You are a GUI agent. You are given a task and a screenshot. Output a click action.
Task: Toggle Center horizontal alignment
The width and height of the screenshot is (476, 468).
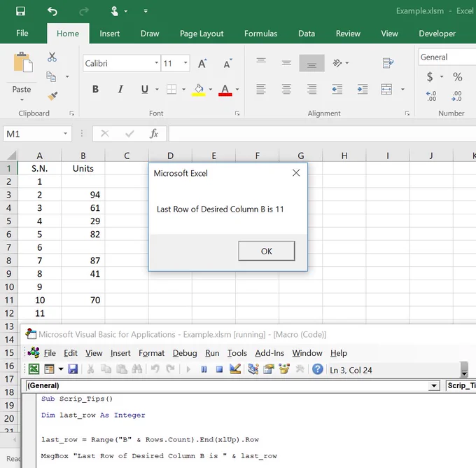point(286,89)
